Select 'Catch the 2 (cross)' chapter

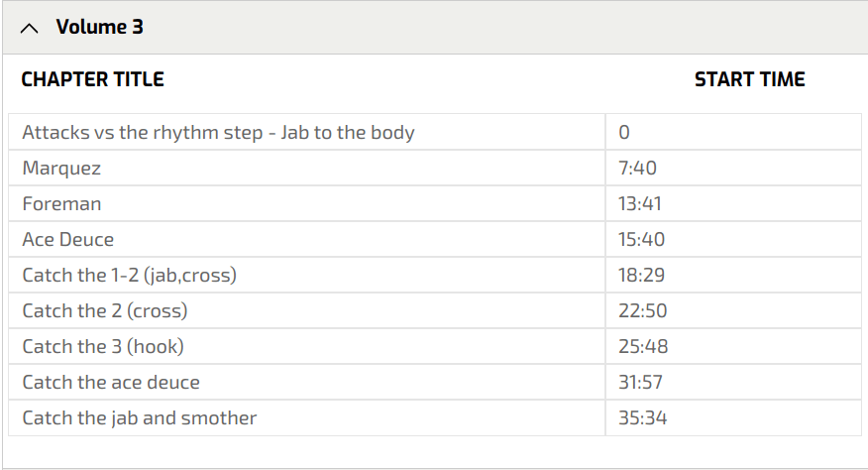pos(105,310)
